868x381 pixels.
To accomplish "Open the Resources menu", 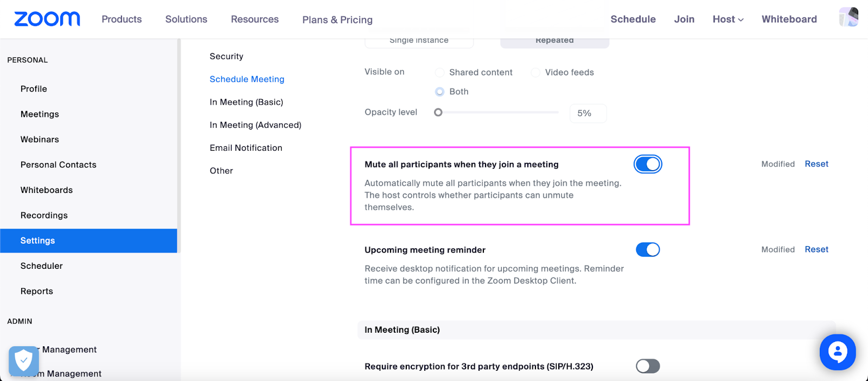I will [x=254, y=19].
